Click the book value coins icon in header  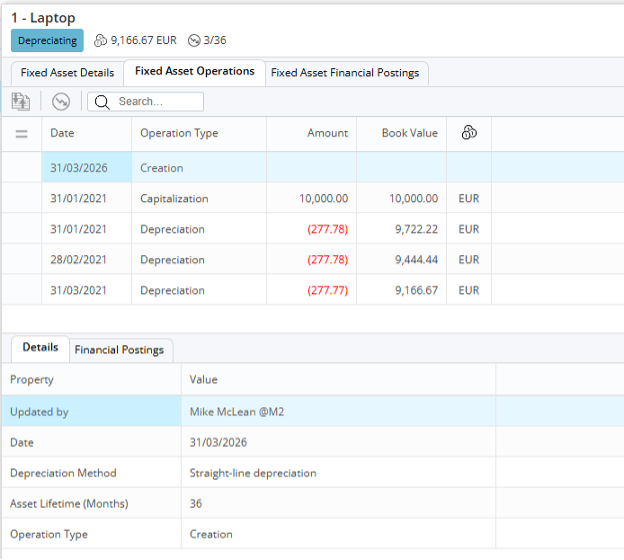pos(100,41)
